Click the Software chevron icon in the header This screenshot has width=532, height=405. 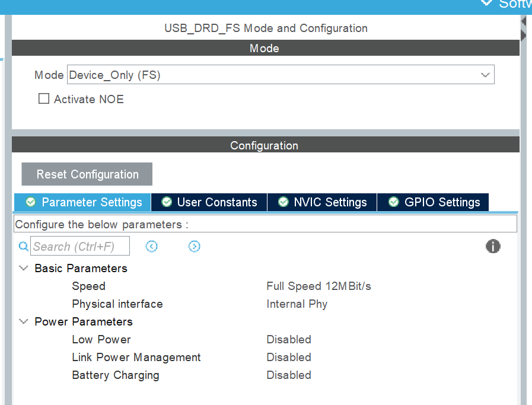pyautogui.click(x=486, y=4)
